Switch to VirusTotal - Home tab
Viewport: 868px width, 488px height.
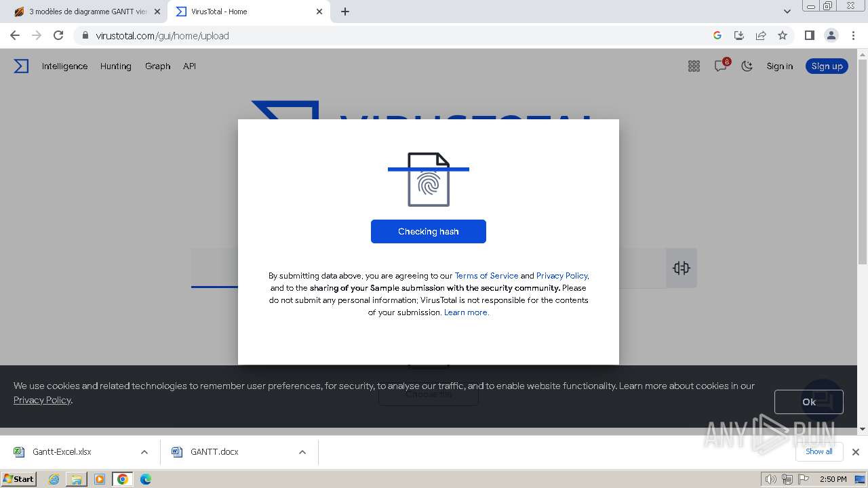pos(250,12)
